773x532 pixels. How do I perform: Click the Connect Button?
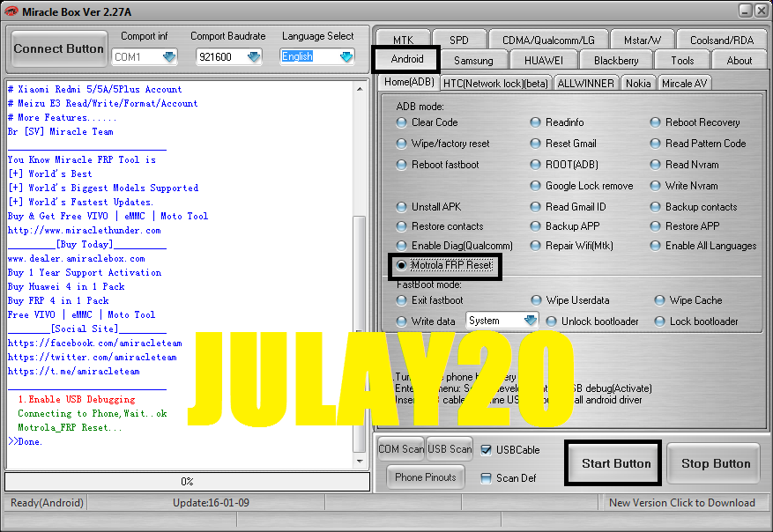point(59,48)
